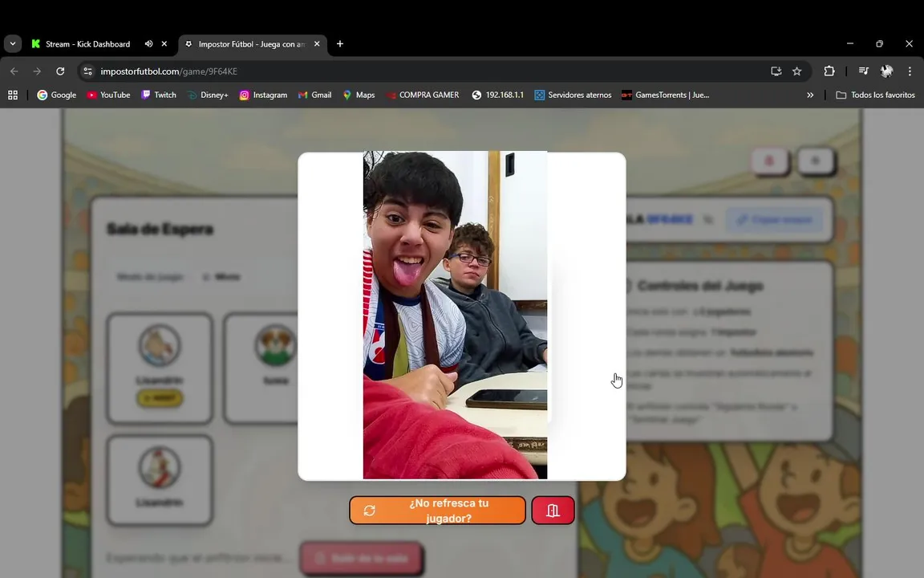The image size is (924, 578).
Task: Click the Controles del Juego heading
Action: click(700, 286)
